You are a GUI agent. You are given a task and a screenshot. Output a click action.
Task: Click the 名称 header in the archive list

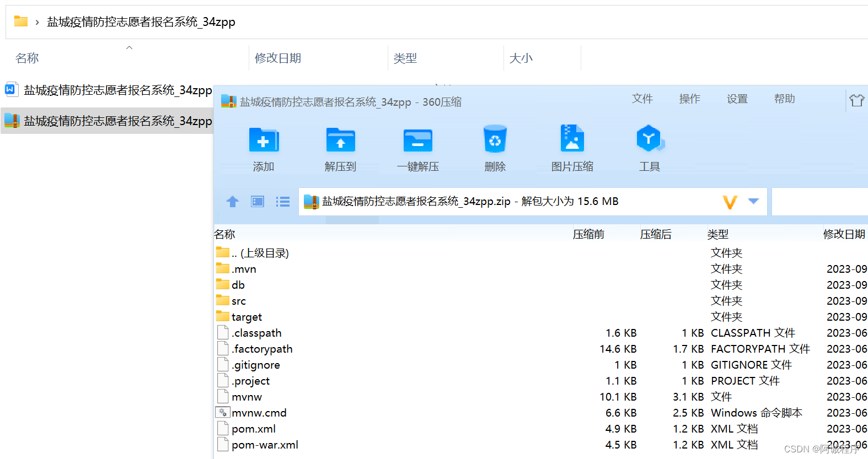(224, 234)
